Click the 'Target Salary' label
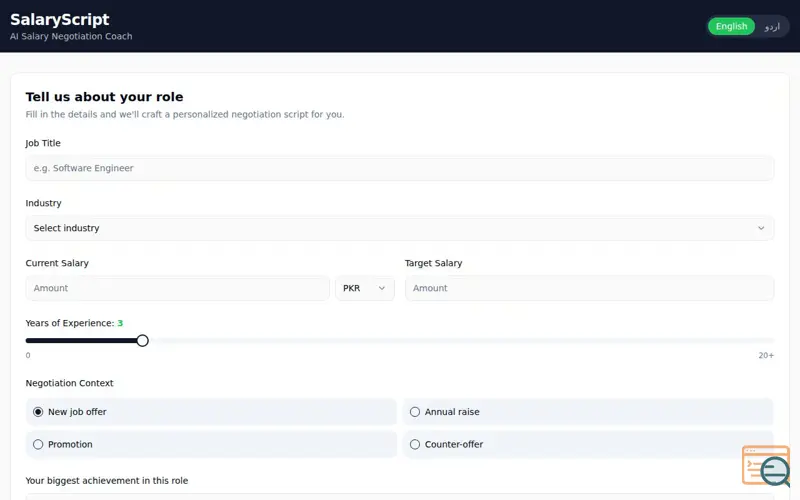800x500 pixels. click(433, 263)
